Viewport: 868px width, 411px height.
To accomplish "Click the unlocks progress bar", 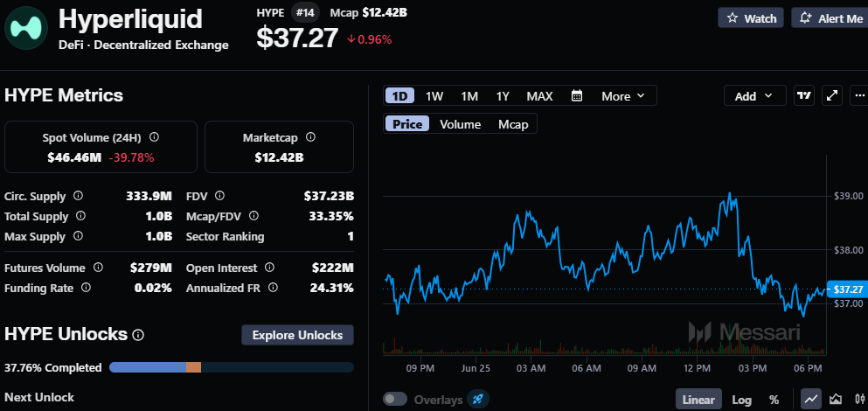I will coord(232,367).
